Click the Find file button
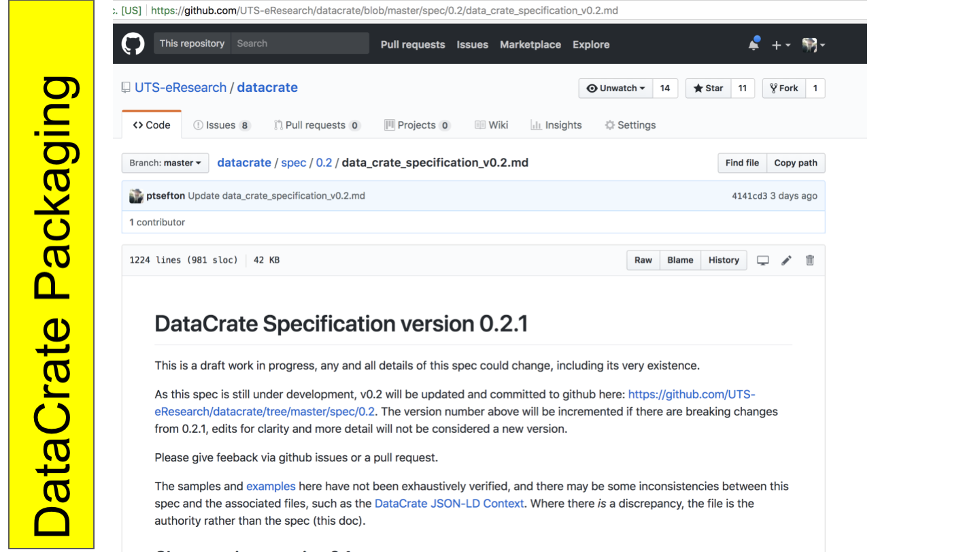The height and width of the screenshot is (552, 980). point(742,163)
